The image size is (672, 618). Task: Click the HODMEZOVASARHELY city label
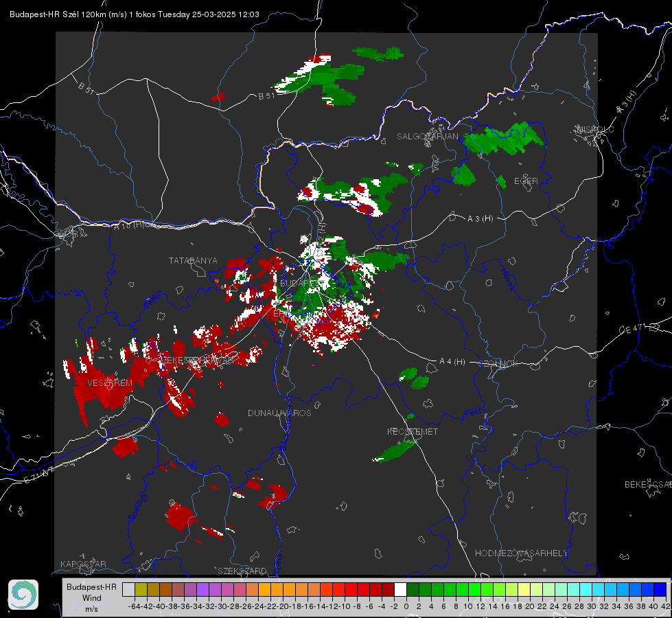point(521,553)
